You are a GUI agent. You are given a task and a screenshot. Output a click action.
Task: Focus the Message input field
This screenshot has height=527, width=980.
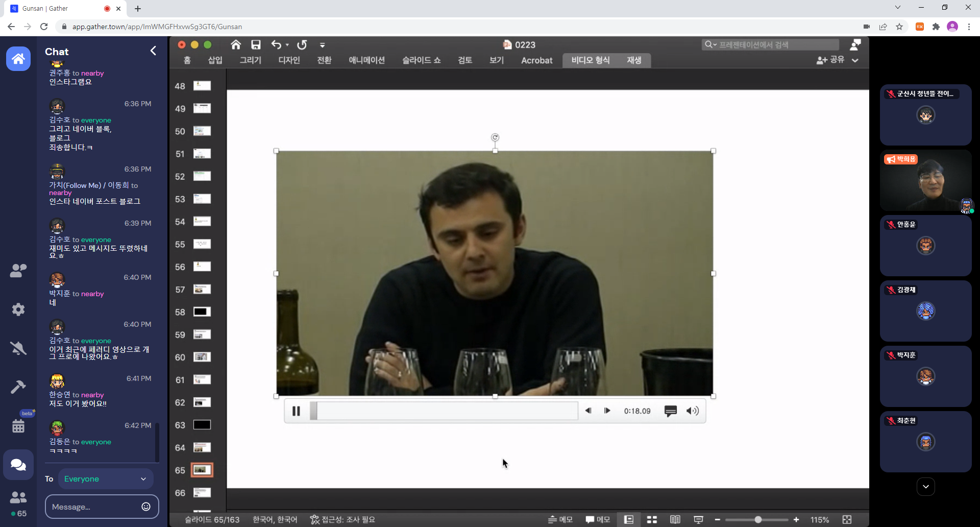pos(94,507)
